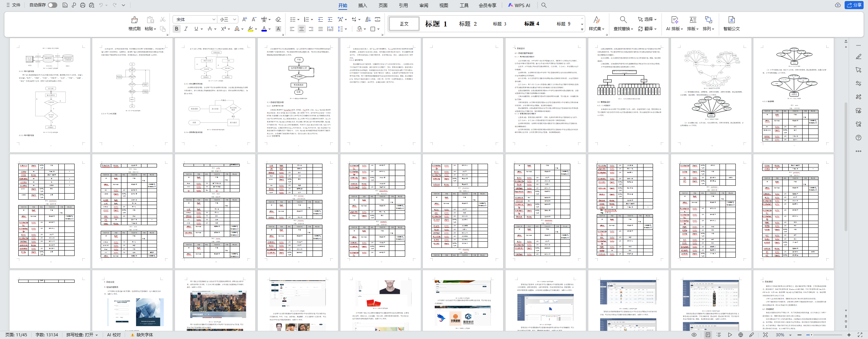Open WPS AI panel
868x339 pixels.
click(519, 5)
